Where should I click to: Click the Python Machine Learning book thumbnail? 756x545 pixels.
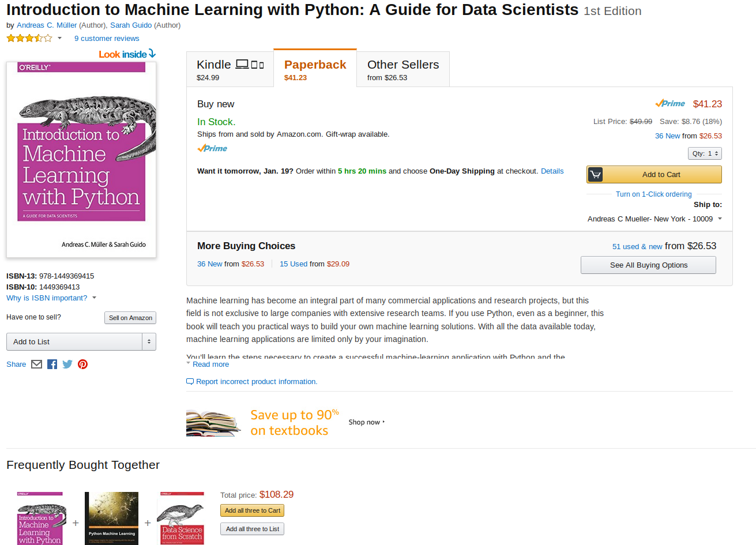(x=111, y=518)
